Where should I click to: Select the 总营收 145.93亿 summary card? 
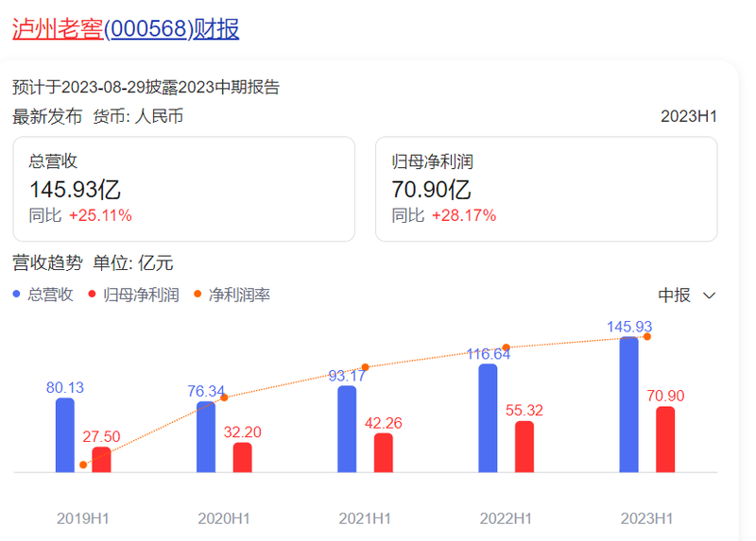[183, 189]
